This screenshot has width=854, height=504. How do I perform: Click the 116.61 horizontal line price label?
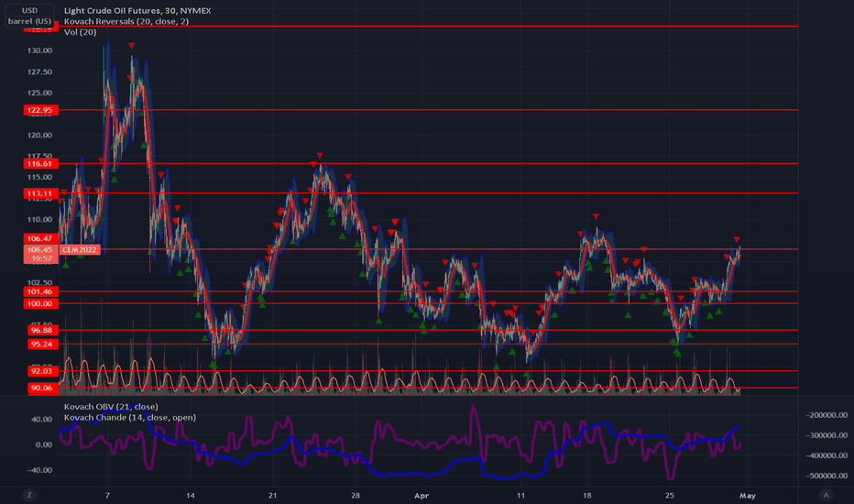[x=40, y=163]
